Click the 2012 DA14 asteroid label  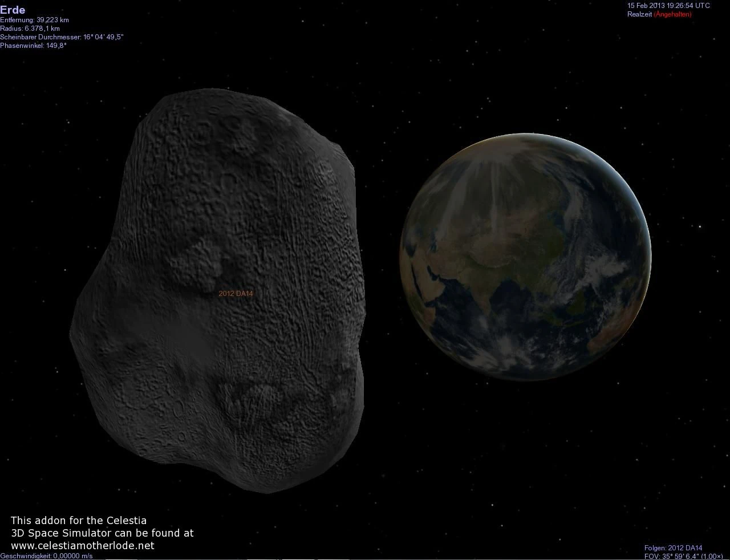point(236,294)
